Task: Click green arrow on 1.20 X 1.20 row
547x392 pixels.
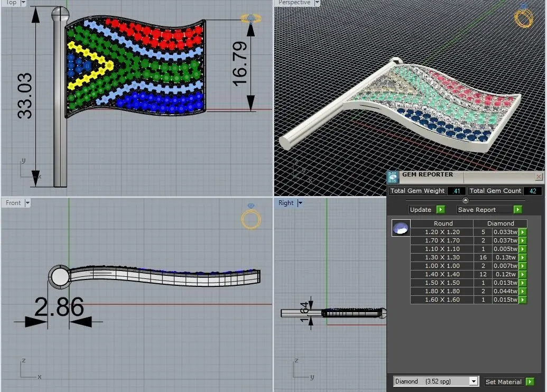Action: tap(523, 232)
